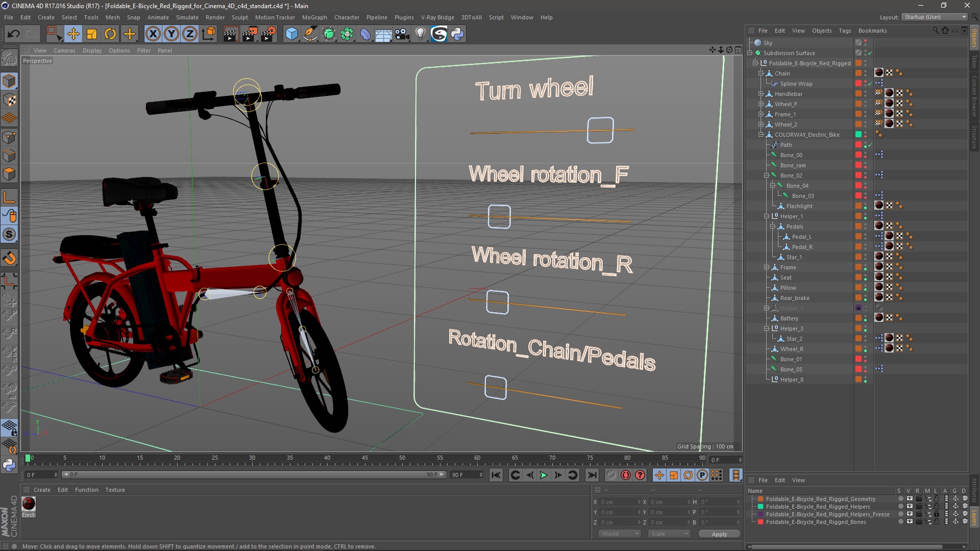The width and height of the screenshot is (980, 551).
Task: Expand the Handlebar object
Action: click(761, 94)
